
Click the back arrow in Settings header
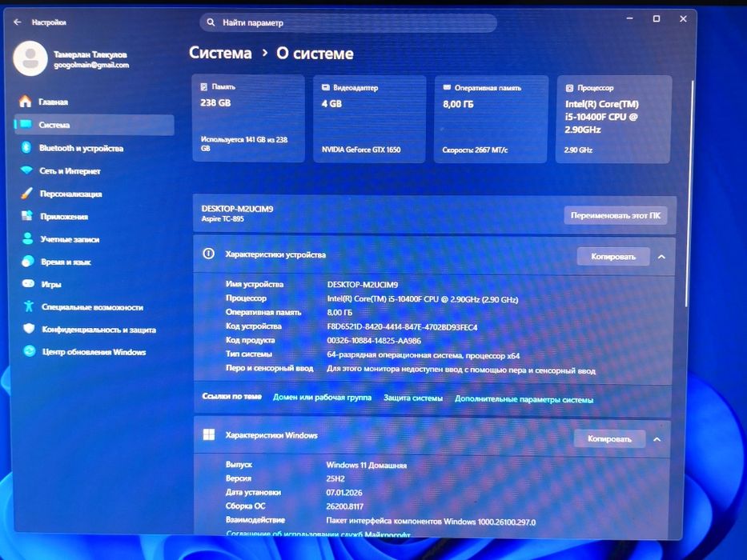pyautogui.click(x=18, y=22)
